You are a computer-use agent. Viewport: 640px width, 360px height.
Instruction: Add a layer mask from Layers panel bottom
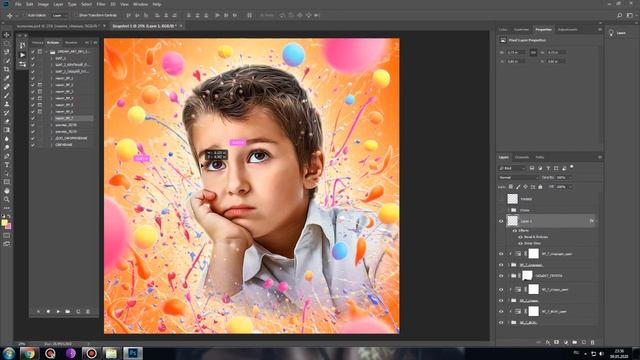coord(556,342)
